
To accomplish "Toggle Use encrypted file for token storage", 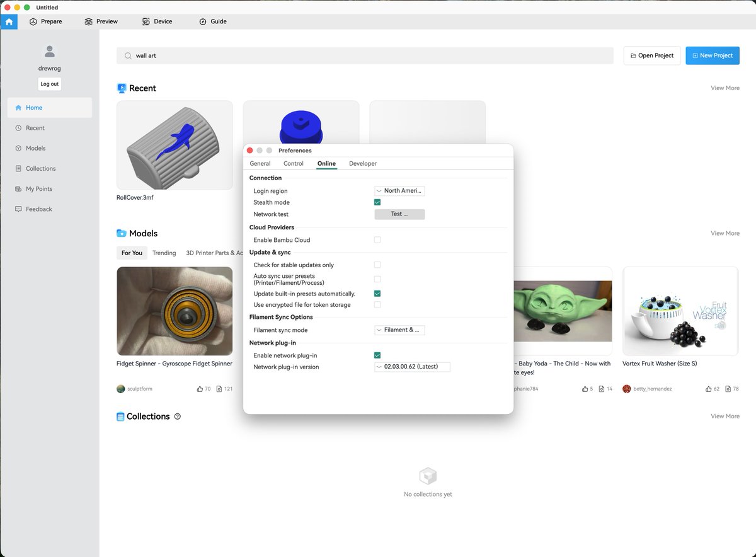I will [377, 305].
